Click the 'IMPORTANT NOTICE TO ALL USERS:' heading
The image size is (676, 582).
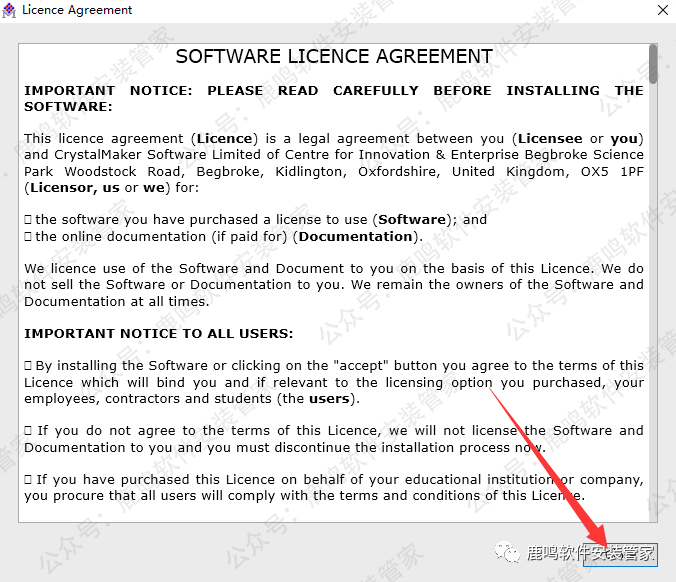(158, 333)
